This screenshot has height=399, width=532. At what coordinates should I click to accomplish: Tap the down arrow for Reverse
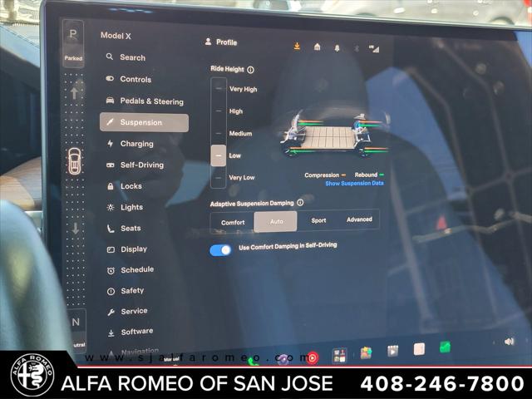(76, 229)
